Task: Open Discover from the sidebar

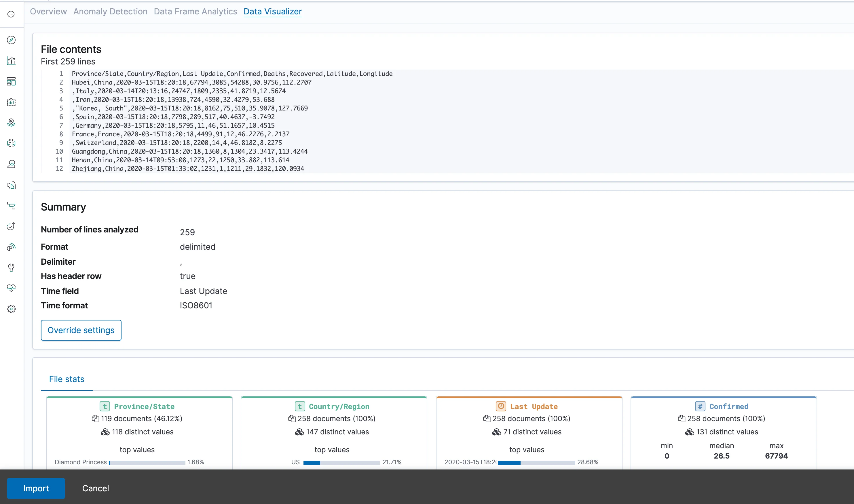Action: 11,40
